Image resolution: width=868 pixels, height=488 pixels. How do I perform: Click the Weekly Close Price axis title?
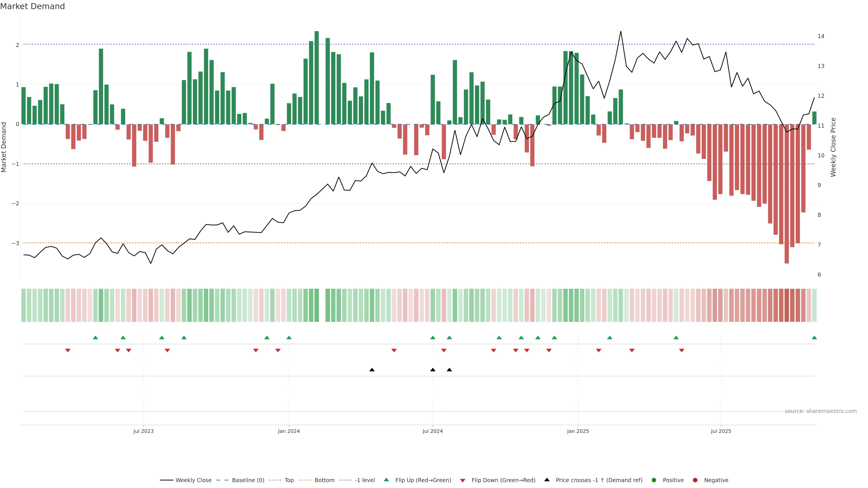pos(833,147)
